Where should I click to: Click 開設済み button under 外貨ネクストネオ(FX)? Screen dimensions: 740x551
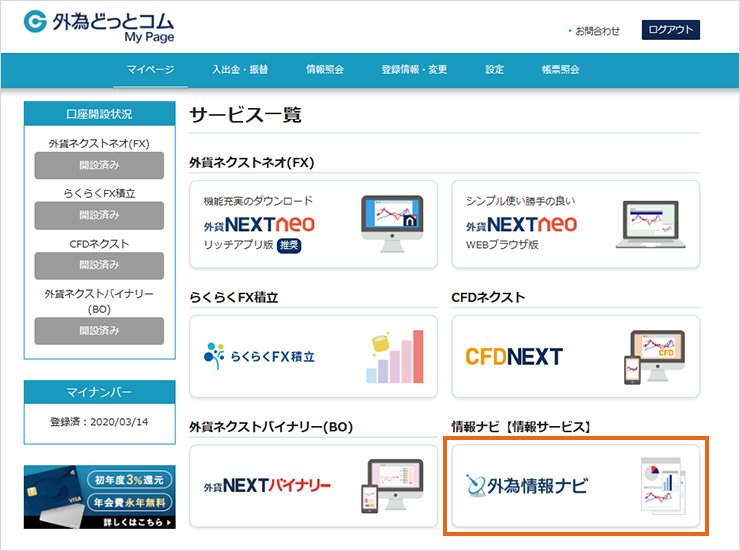click(99, 166)
